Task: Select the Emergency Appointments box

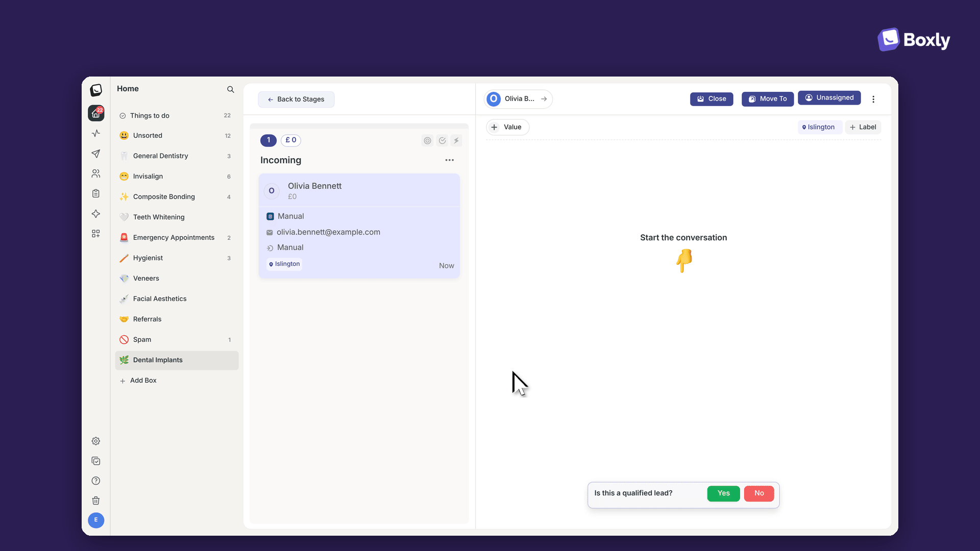Action: [x=177, y=238]
